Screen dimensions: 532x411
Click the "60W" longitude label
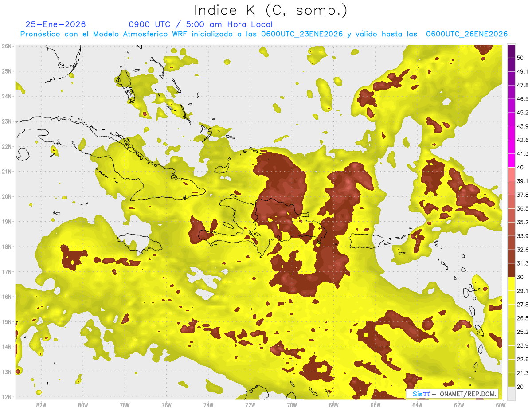501,405
